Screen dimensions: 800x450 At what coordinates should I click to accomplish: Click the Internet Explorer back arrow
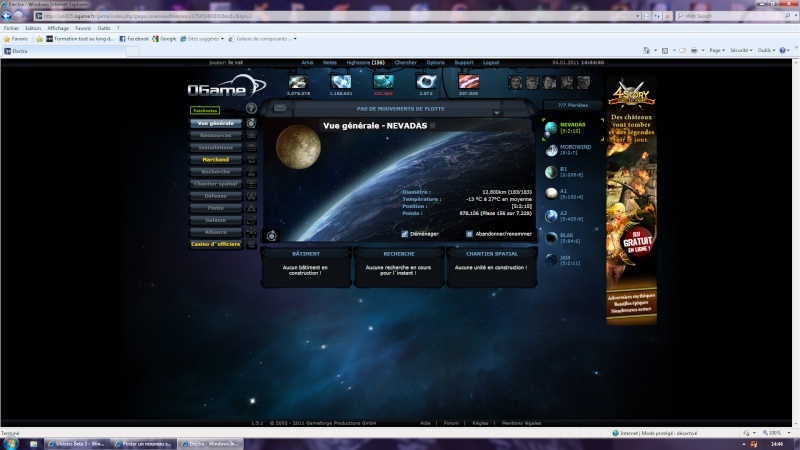coord(7,16)
